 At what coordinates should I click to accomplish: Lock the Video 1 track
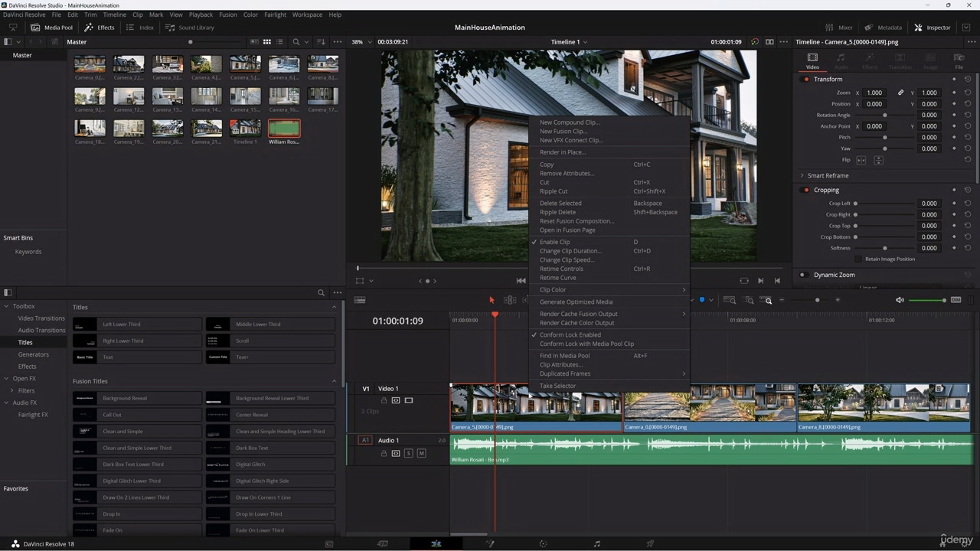384,400
